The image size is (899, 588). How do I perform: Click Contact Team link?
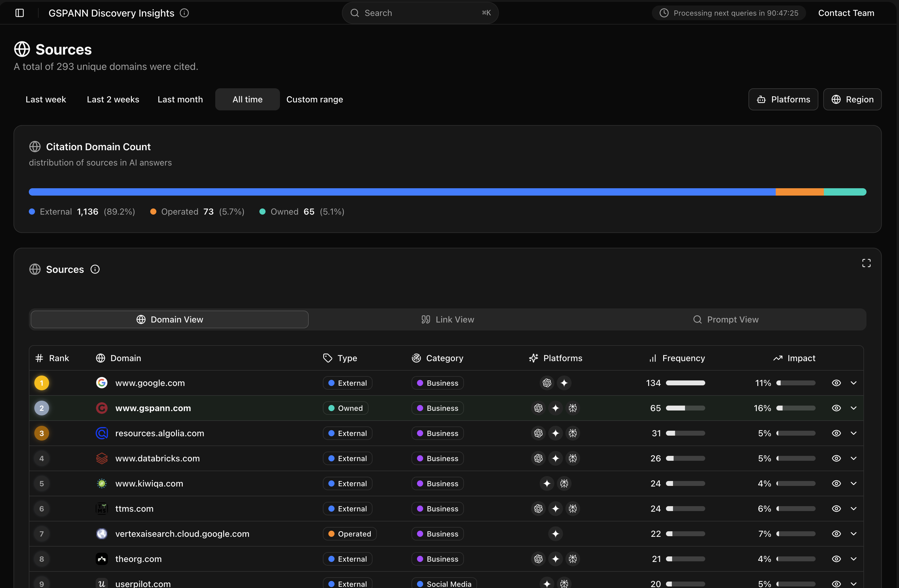[846, 13]
